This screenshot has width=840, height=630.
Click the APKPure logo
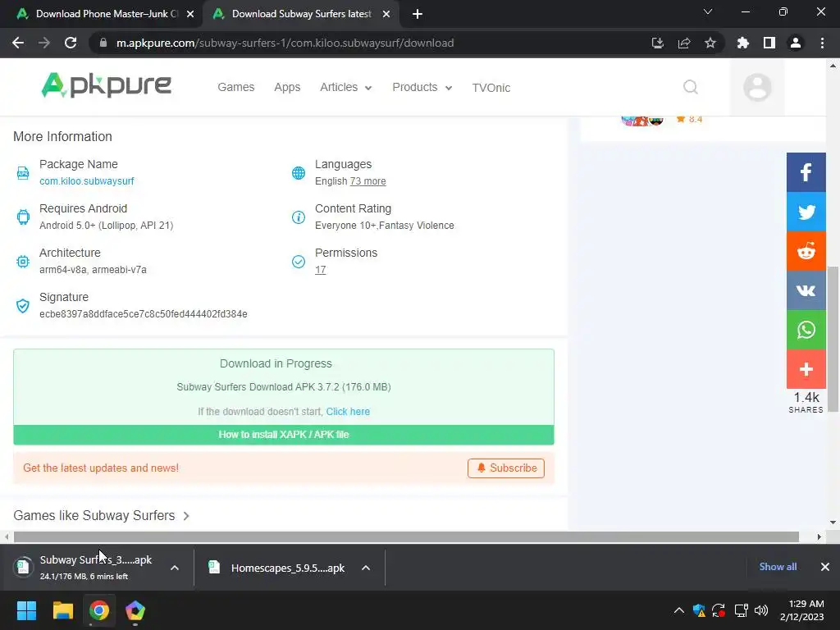(x=106, y=85)
